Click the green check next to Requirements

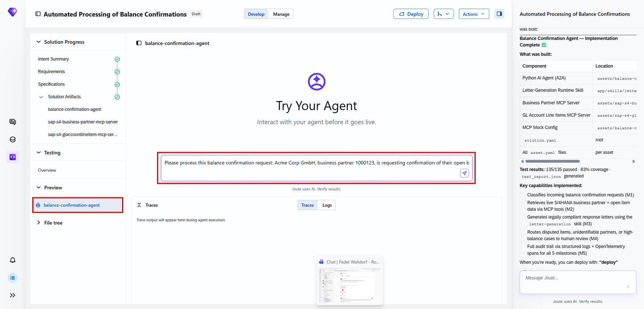point(117,72)
